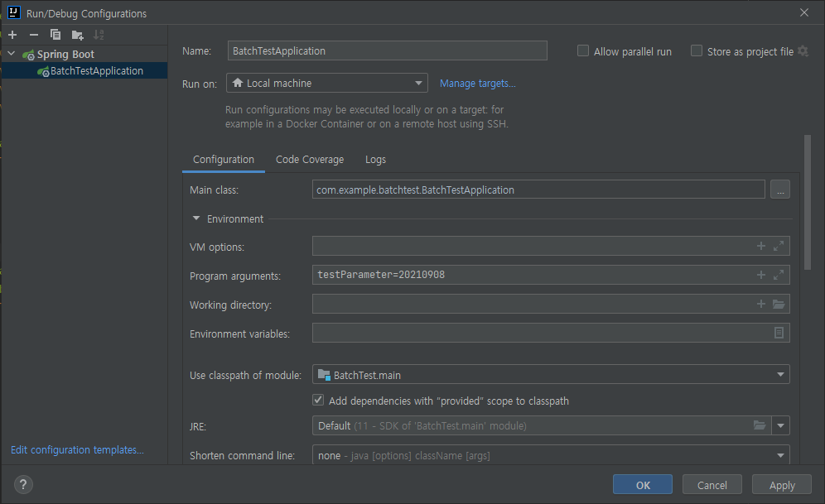This screenshot has height=504, width=825.
Task: Open help with question mark button
Action: (x=23, y=485)
